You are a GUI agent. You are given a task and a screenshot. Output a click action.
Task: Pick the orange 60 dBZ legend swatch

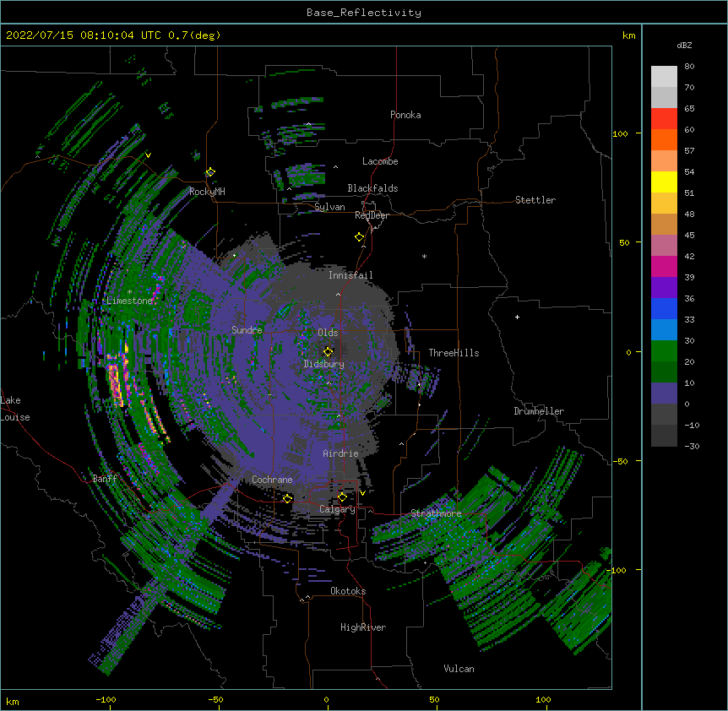[664, 139]
